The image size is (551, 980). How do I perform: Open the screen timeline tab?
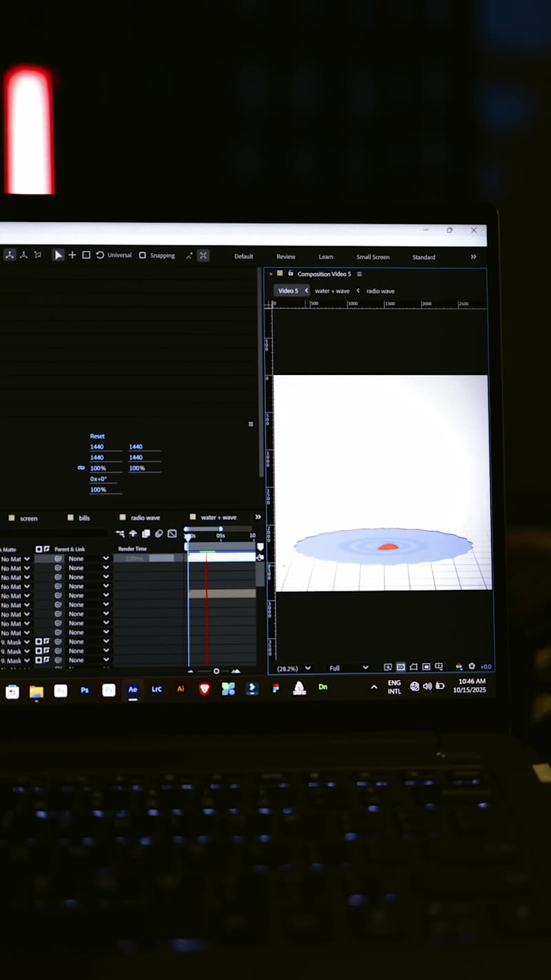click(x=28, y=518)
